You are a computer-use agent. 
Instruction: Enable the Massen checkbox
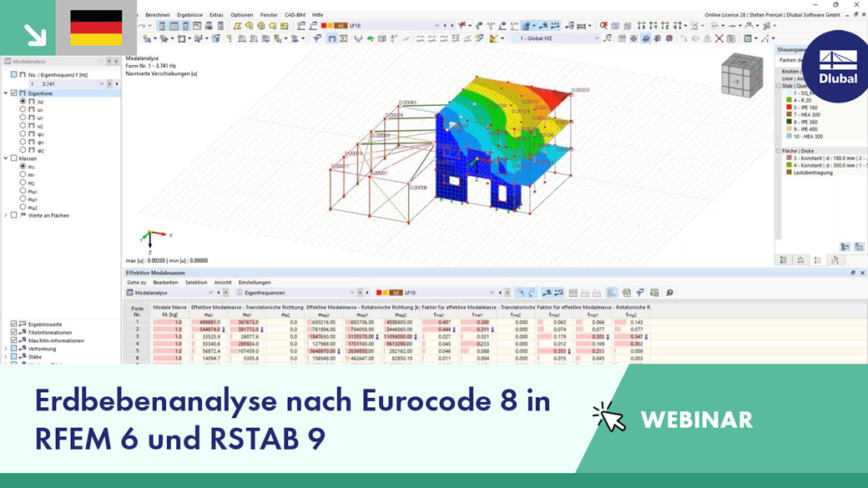[x=14, y=158]
